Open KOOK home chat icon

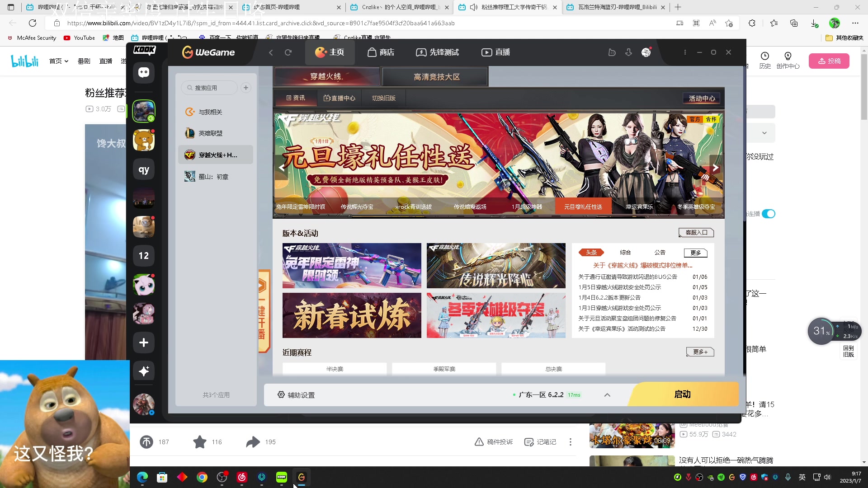click(x=144, y=73)
